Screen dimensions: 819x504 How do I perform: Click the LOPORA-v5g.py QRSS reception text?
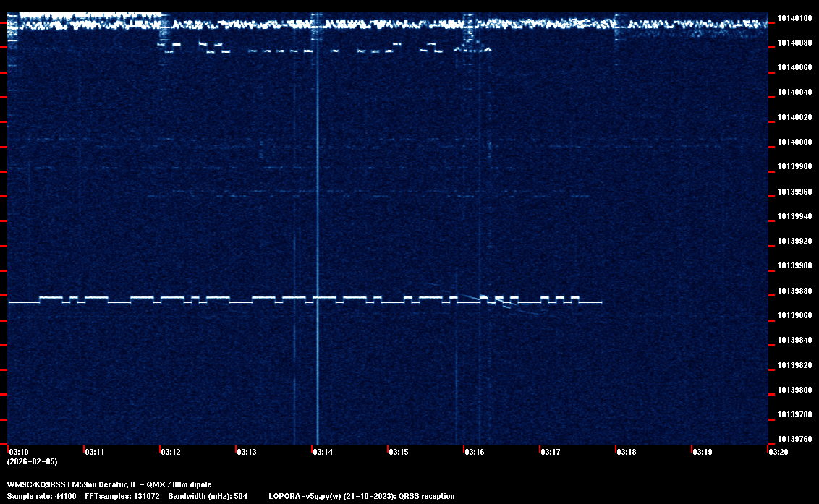click(x=361, y=496)
